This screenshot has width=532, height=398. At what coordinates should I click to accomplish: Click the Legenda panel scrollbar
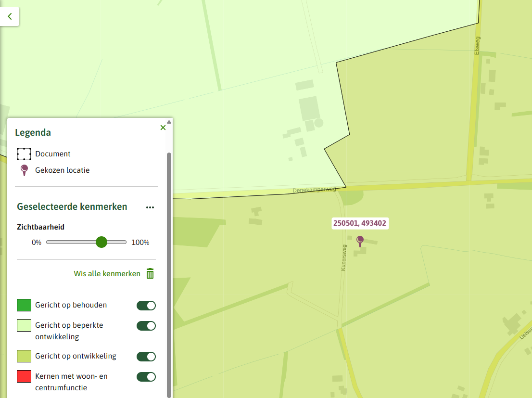pyautogui.click(x=169, y=275)
